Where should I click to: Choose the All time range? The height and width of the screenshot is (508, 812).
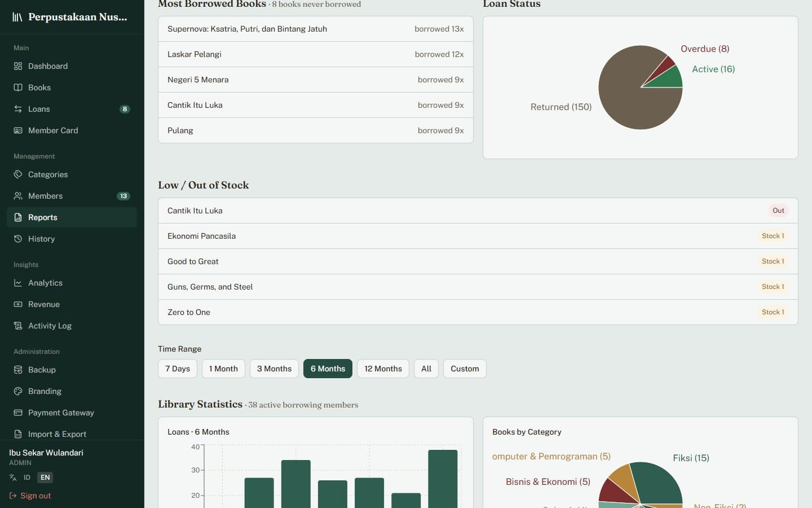click(426, 369)
